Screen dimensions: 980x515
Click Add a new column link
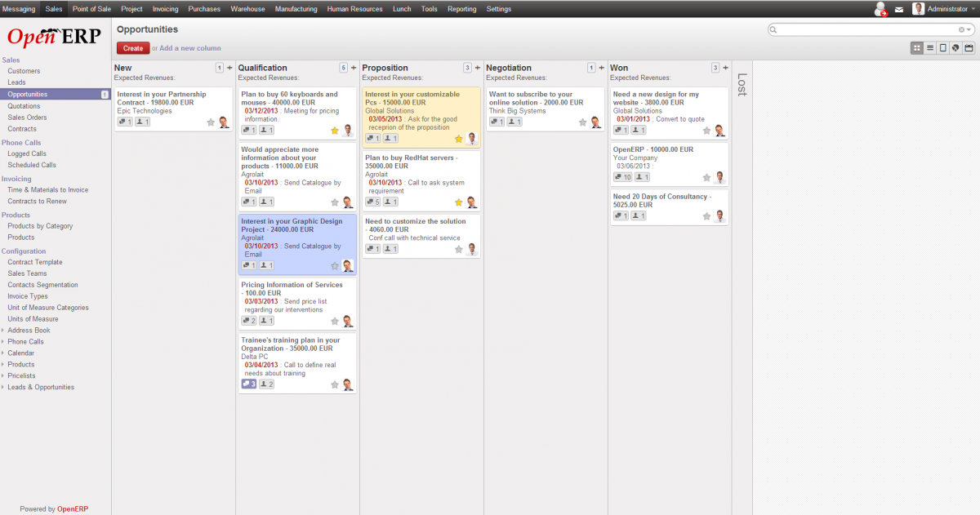(189, 48)
